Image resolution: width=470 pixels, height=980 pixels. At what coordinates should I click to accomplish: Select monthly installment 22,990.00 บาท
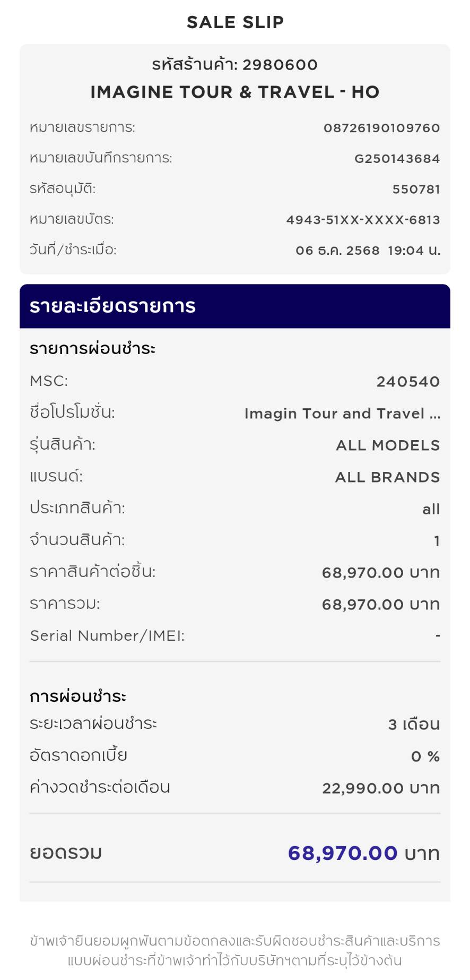381,788
